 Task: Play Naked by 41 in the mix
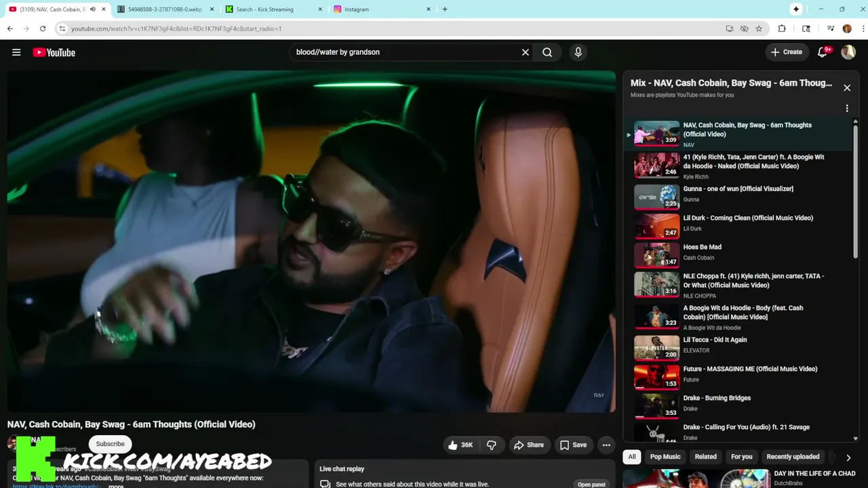738,166
